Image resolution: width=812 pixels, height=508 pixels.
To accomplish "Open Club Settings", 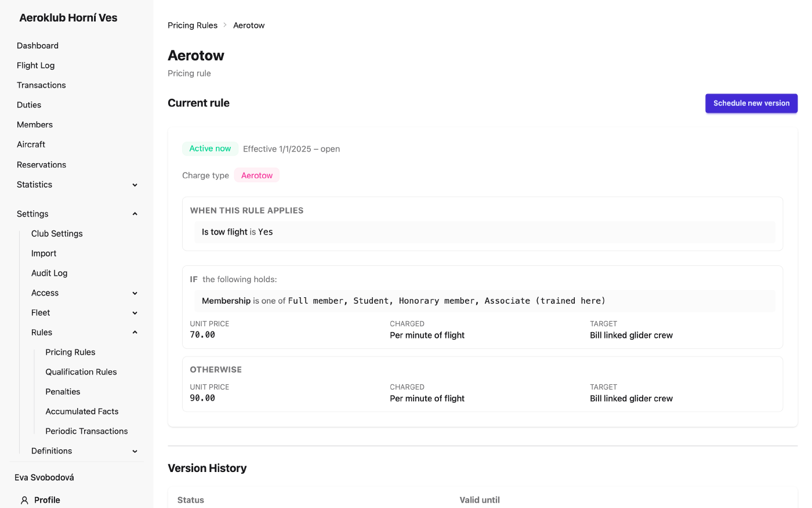I will click(57, 233).
